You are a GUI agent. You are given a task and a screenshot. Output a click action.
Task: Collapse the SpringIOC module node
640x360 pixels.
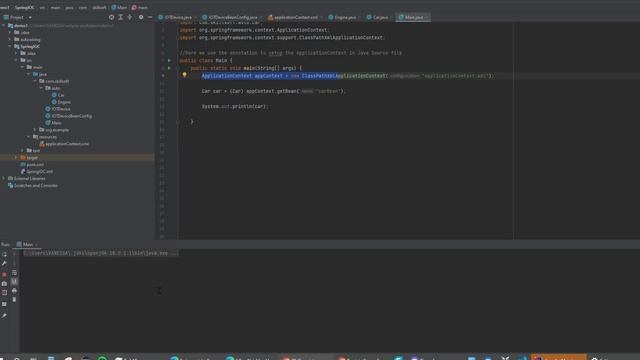[x=10, y=46]
